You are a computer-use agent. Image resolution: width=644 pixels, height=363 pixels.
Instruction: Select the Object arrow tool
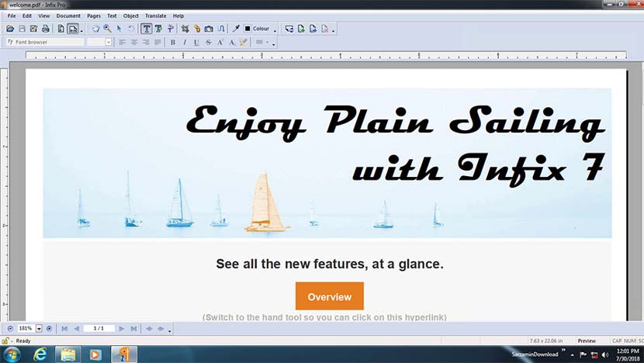tap(119, 29)
